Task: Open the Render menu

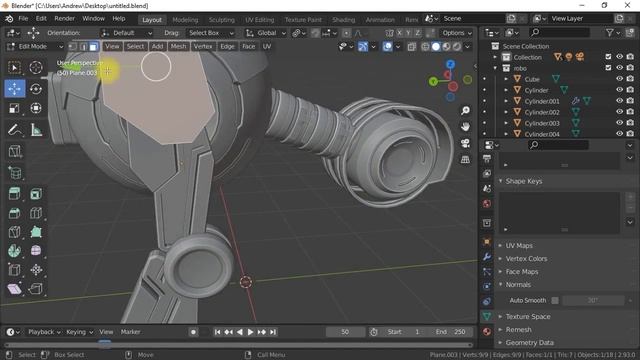Action: [x=64, y=19]
